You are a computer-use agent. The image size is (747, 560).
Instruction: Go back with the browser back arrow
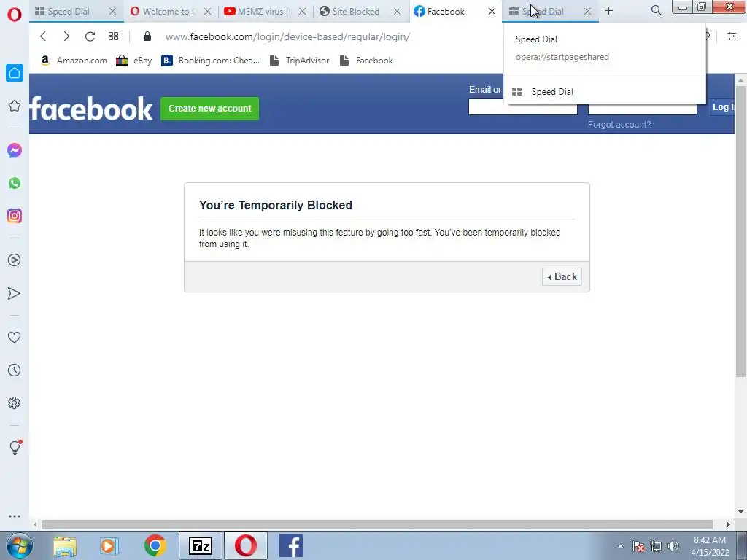click(43, 36)
